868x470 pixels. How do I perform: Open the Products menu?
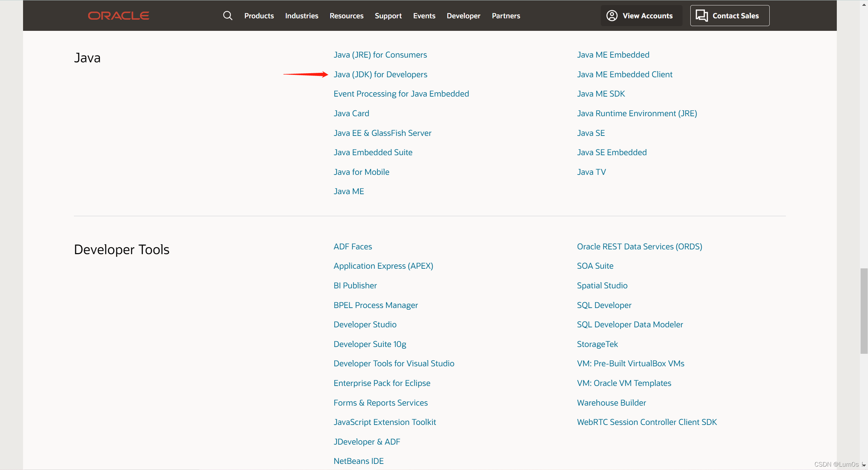click(x=259, y=16)
